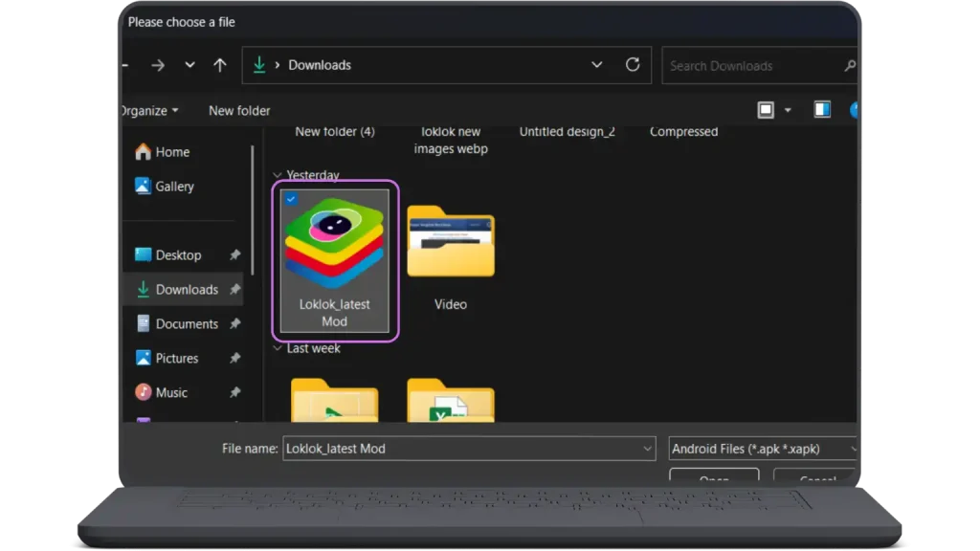The width and height of the screenshot is (980, 551).
Task: Select Downloads in the sidebar
Action: [x=187, y=290]
